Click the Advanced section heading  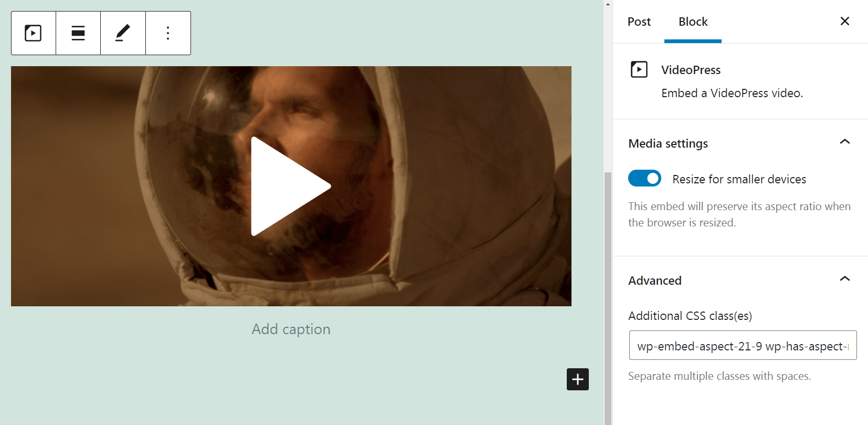(x=655, y=281)
